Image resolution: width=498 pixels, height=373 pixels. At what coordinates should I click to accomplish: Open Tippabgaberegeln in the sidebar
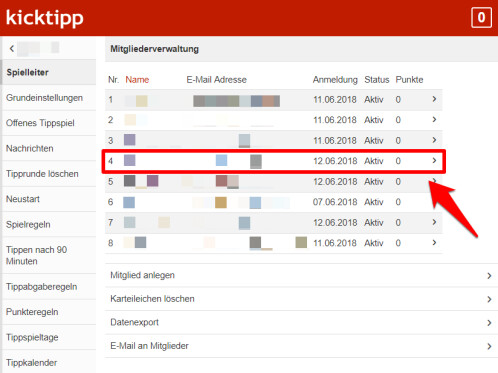49,287
